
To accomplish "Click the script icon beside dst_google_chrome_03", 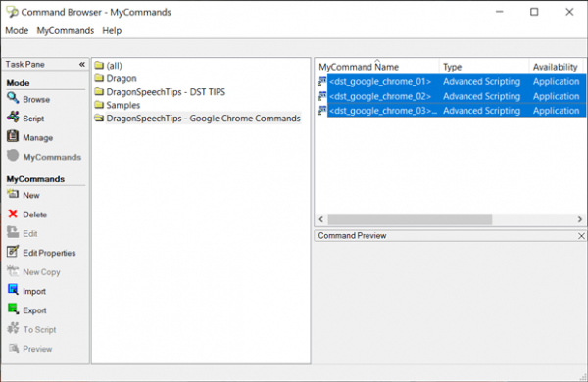I will (x=321, y=110).
